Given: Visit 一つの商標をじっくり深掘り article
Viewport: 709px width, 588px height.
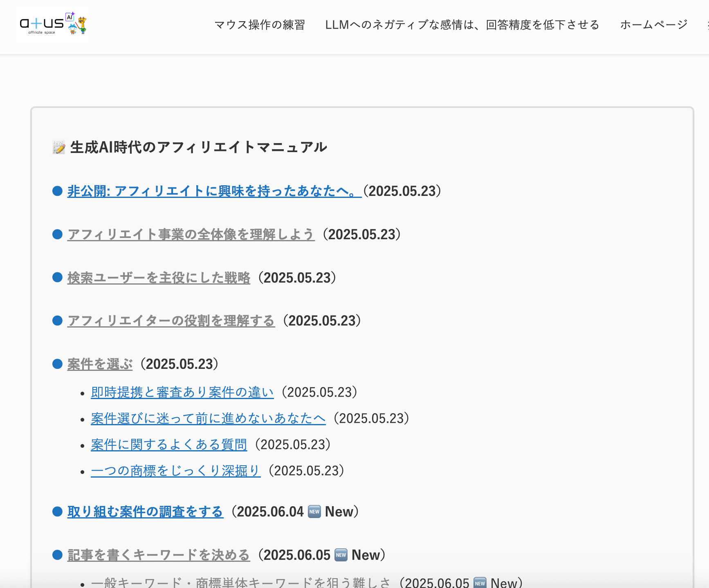Looking at the screenshot, I should tap(175, 471).
